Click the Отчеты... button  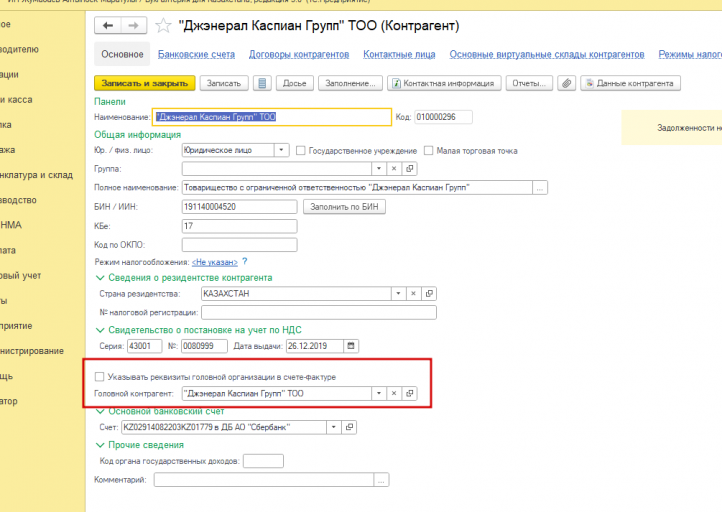tap(529, 83)
